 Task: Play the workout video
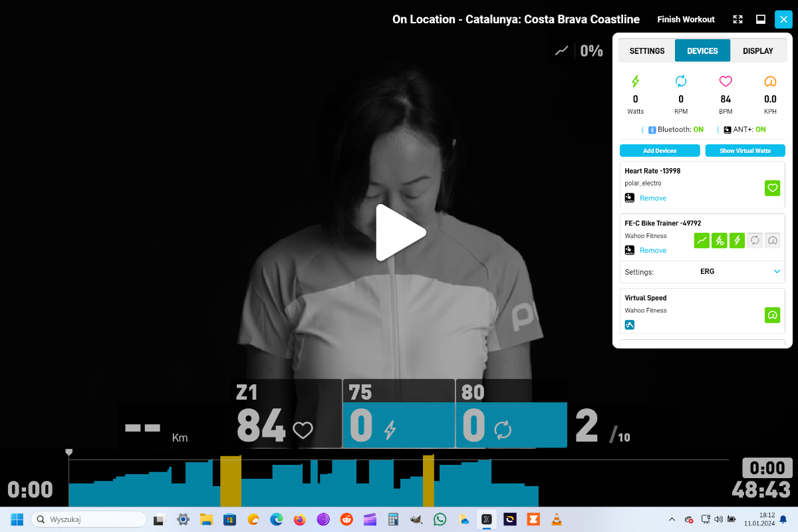pos(400,233)
